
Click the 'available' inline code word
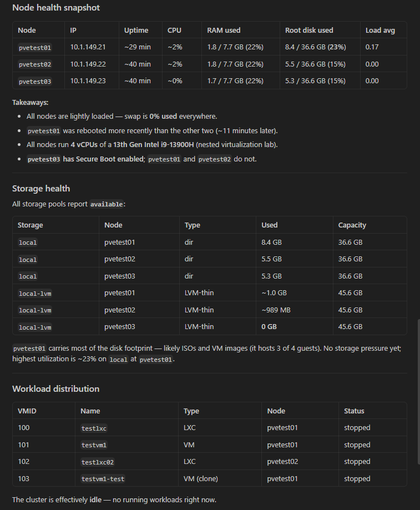(107, 204)
